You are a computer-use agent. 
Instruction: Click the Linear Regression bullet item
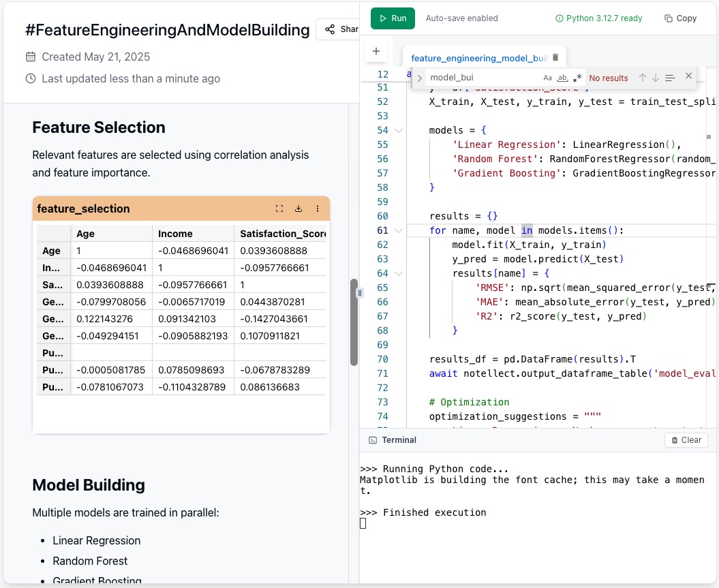96,540
